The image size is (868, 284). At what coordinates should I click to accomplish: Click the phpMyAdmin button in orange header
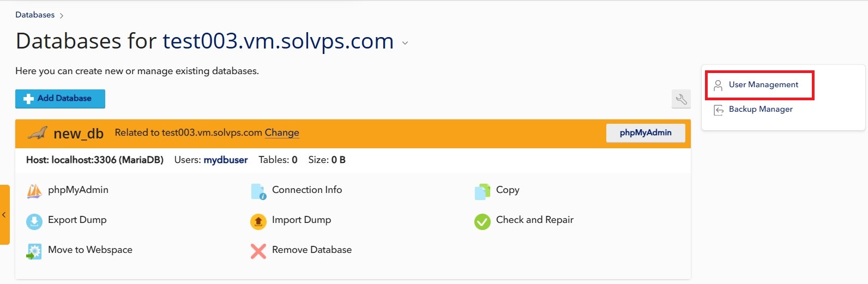click(646, 133)
